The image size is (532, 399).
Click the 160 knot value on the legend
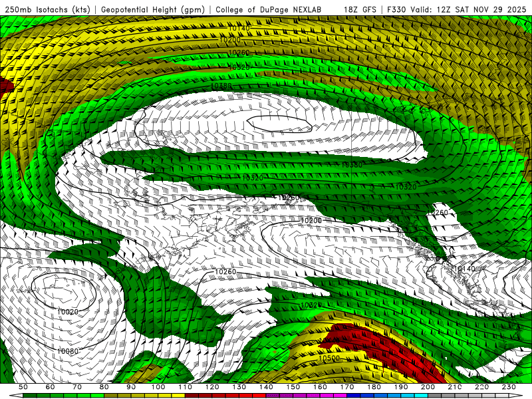click(320, 387)
